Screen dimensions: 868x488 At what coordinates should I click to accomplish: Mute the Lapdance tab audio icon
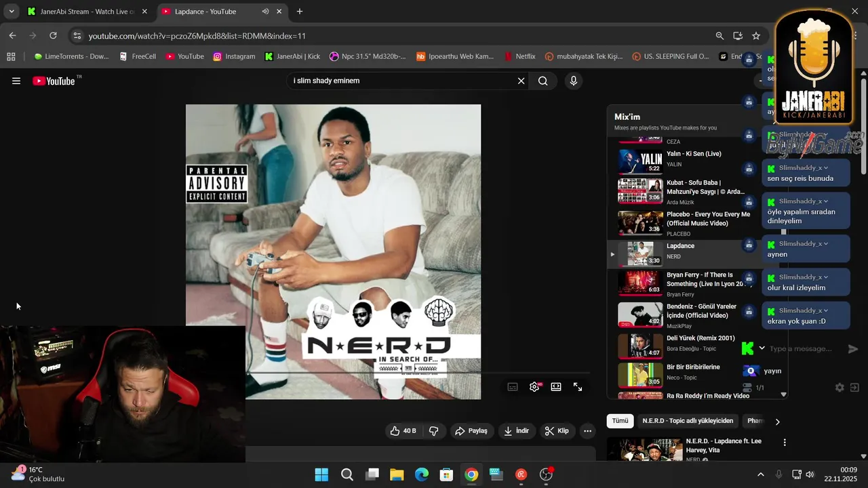tap(265, 12)
